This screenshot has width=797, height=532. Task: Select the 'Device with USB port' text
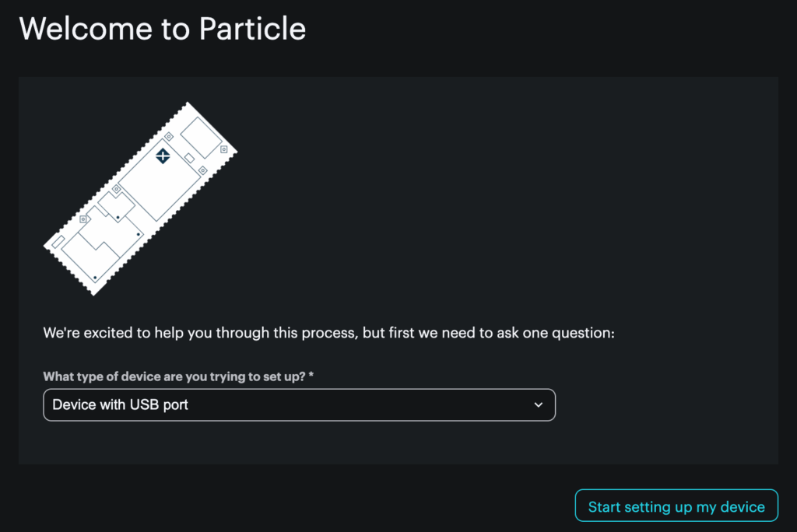click(120, 404)
